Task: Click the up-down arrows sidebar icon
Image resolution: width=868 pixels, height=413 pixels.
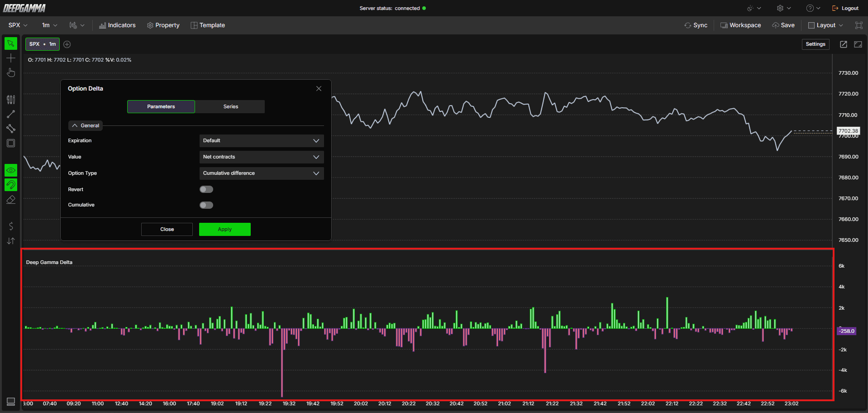Action: (x=11, y=241)
